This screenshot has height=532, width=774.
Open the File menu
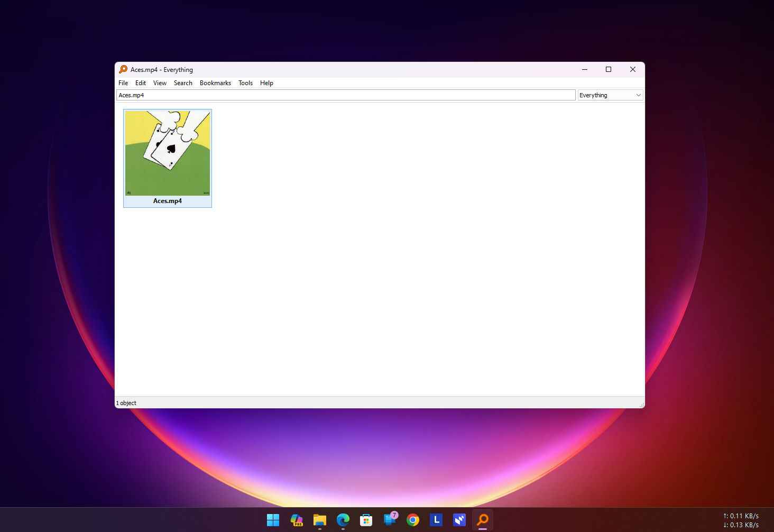tap(123, 83)
